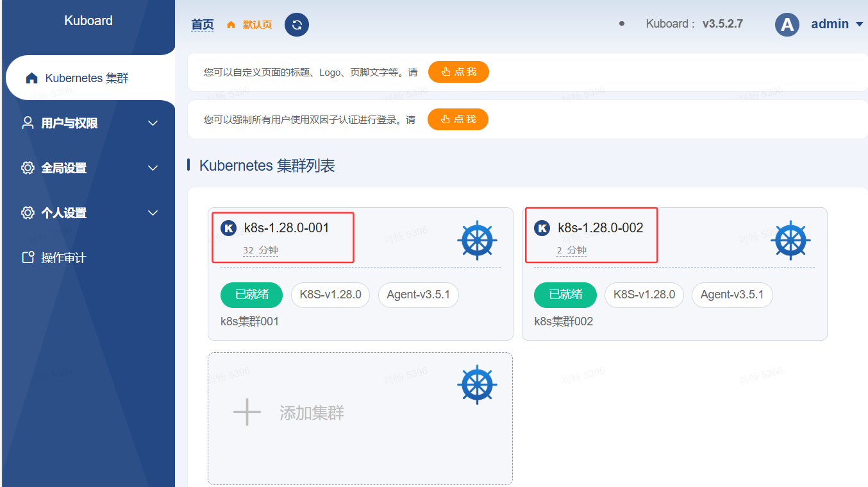868x487 pixels.
Task: Expand the 用户与权限 menu chevron
Action: [x=153, y=123]
